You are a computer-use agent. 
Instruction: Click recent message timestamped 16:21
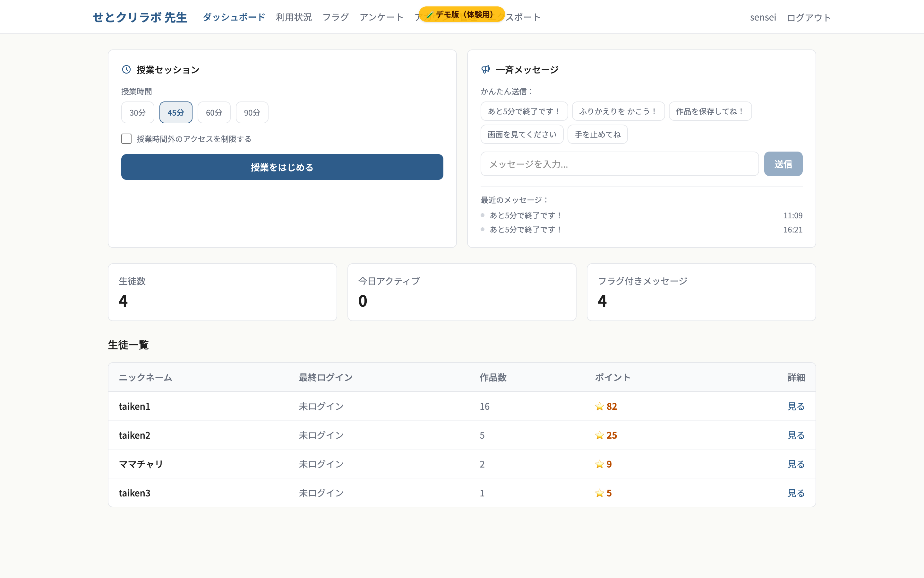(x=641, y=229)
